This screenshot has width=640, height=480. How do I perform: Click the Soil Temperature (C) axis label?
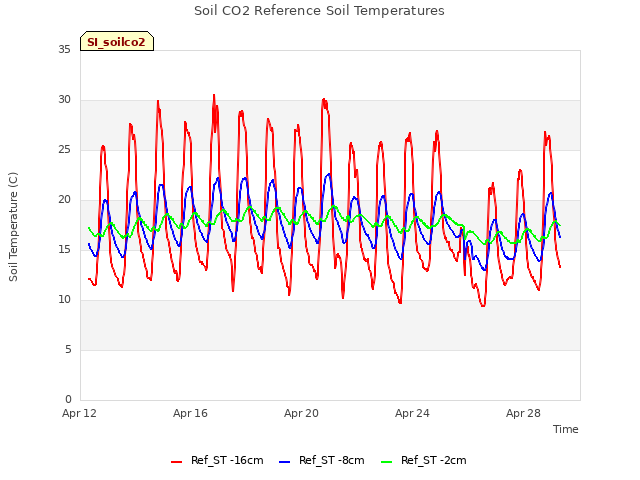(13, 227)
